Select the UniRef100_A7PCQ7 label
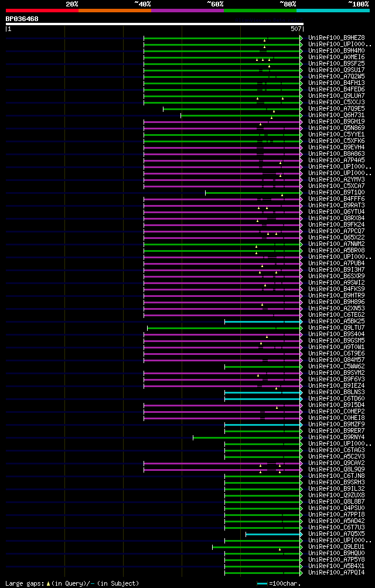The image size is (375, 588). pyautogui.click(x=336, y=231)
